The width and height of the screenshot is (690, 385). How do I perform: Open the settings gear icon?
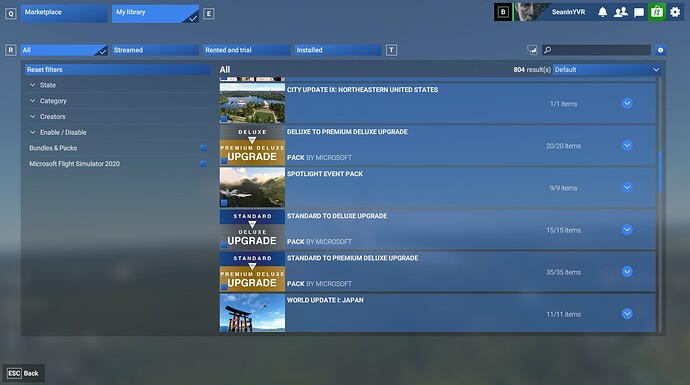(x=675, y=12)
